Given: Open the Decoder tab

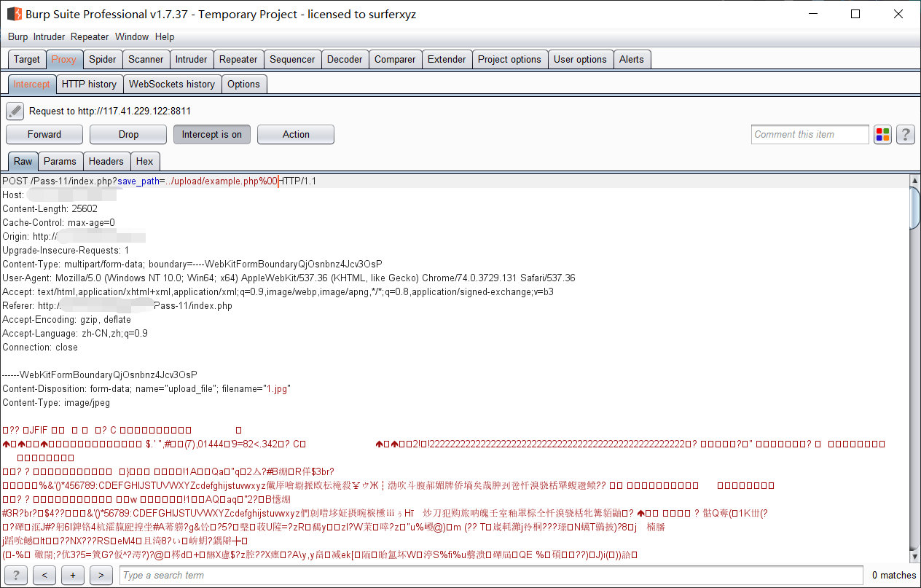Looking at the screenshot, I should coord(345,60).
